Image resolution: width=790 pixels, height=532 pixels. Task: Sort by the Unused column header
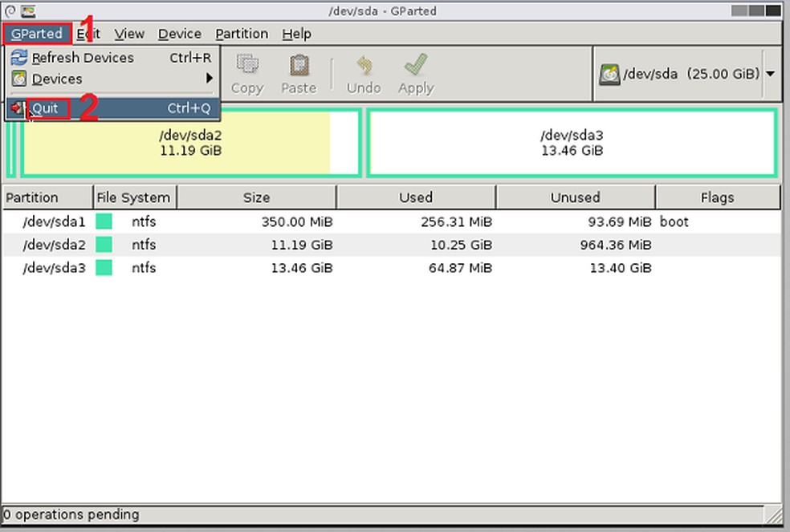coord(576,197)
